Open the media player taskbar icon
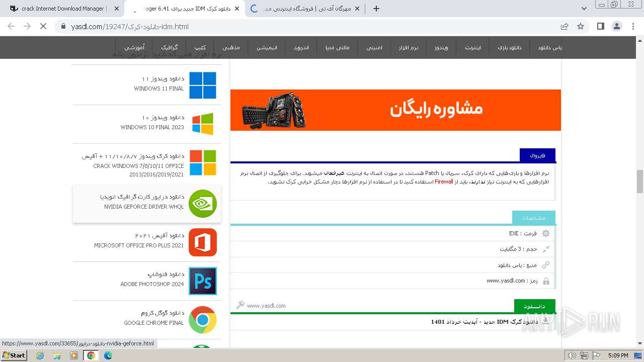The height and width of the screenshot is (362, 644). click(74, 355)
